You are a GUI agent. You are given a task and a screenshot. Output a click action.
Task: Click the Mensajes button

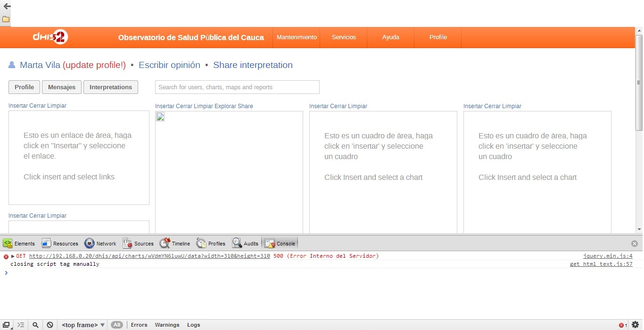62,87
